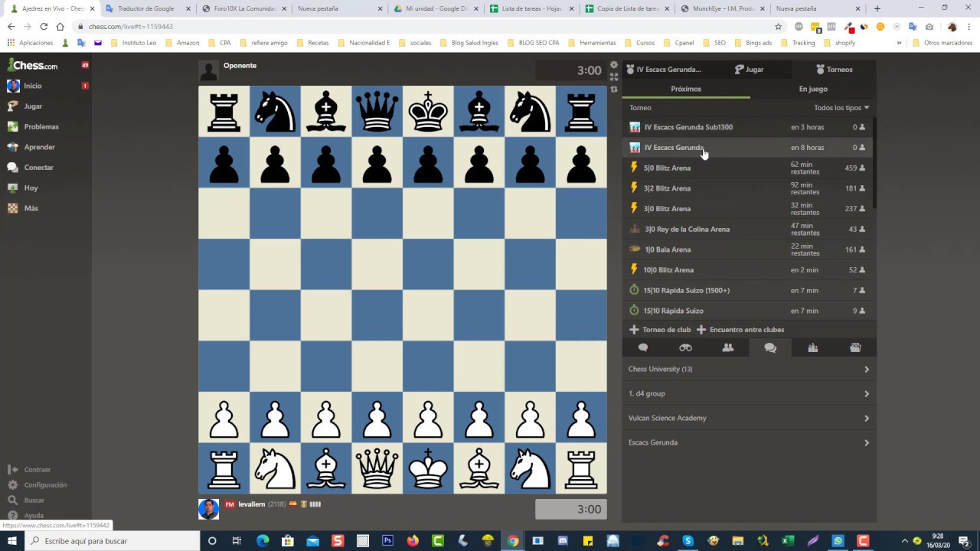This screenshot has width=980, height=551.
Task: Open the board settings gear icon
Action: point(613,65)
